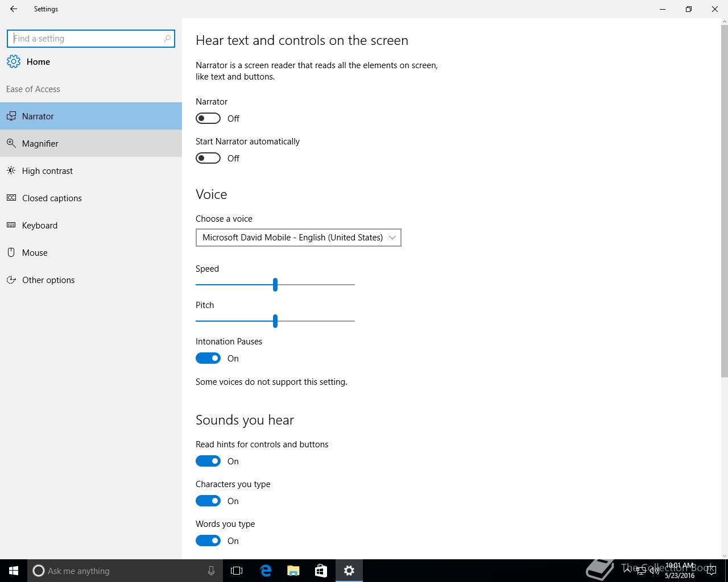Click the Cortana microphone icon

pos(211,571)
